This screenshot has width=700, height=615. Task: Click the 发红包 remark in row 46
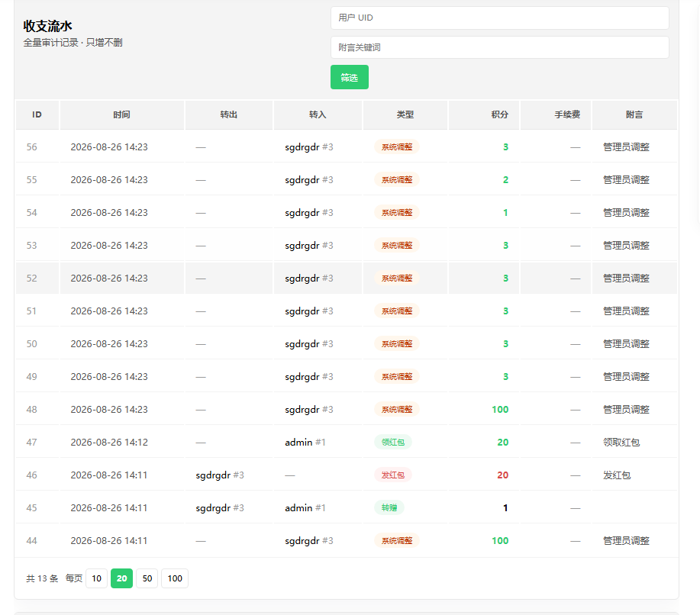pos(617,475)
